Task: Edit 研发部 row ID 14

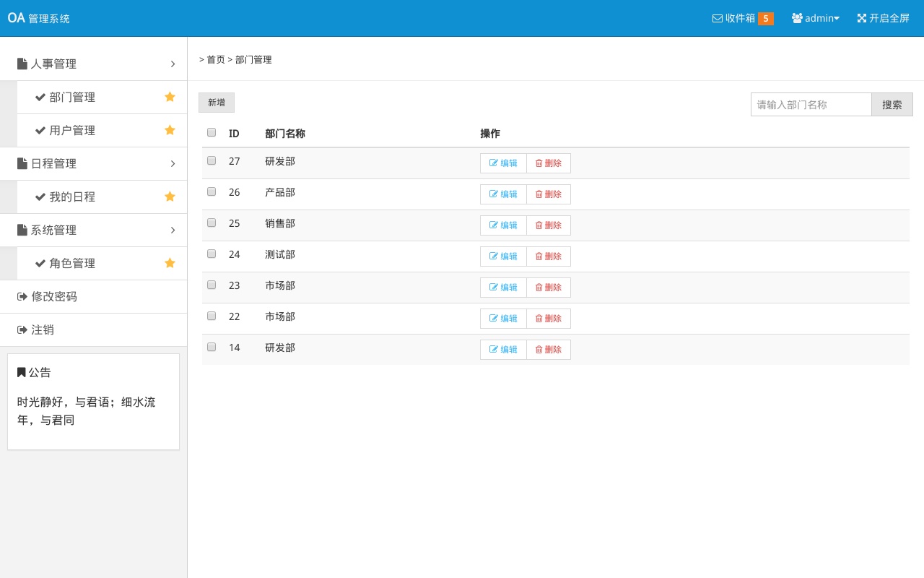Action: [x=503, y=350]
